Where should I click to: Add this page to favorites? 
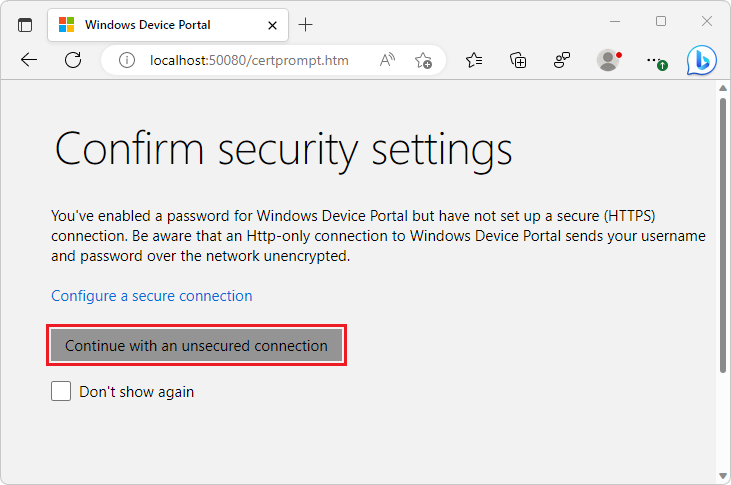pyautogui.click(x=423, y=60)
